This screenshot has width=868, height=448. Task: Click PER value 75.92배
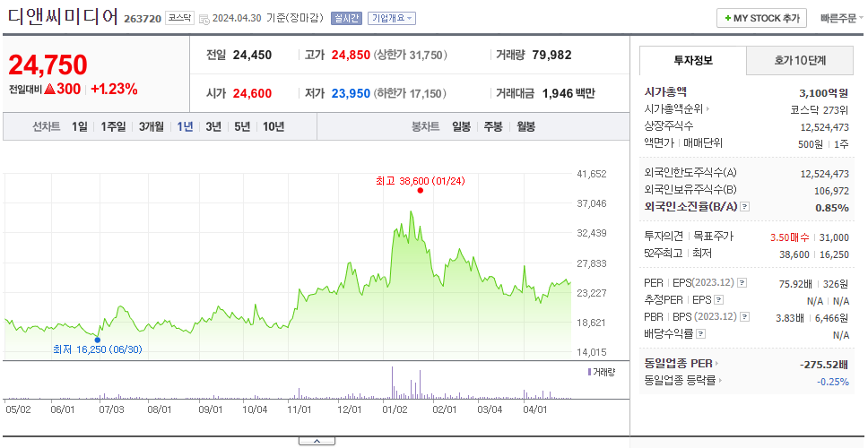[x=795, y=284]
